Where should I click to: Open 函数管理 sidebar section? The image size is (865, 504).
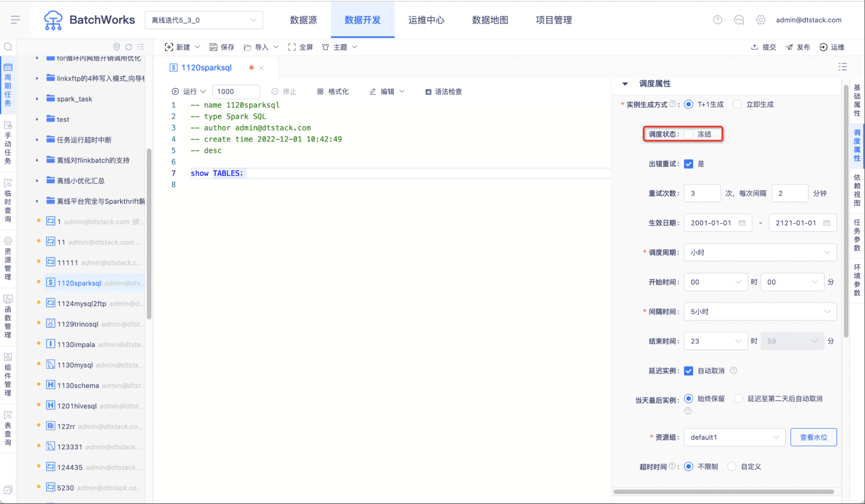pyautogui.click(x=8, y=317)
